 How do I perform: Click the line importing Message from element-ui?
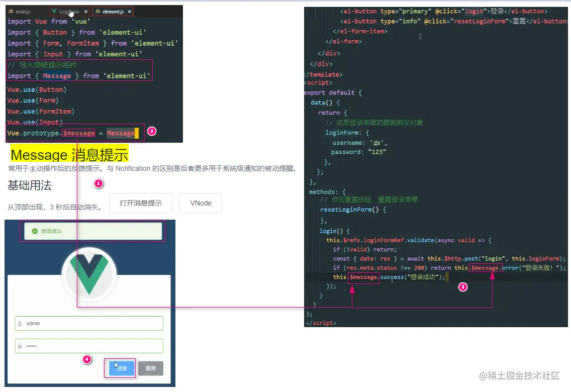pyautogui.click(x=78, y=76)
